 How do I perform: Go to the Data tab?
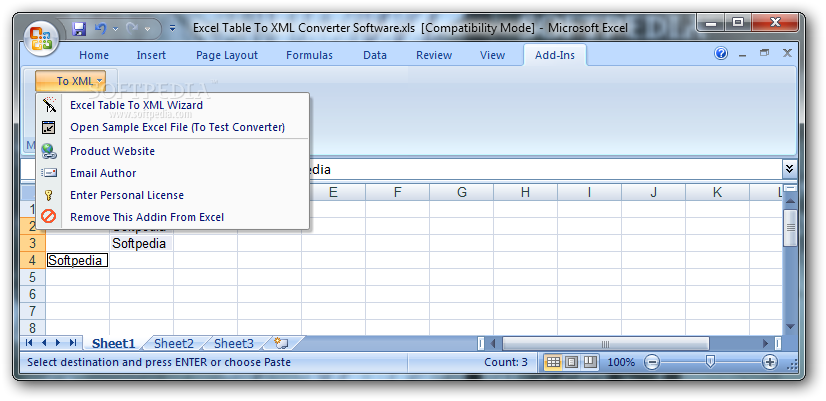[375, 55]
